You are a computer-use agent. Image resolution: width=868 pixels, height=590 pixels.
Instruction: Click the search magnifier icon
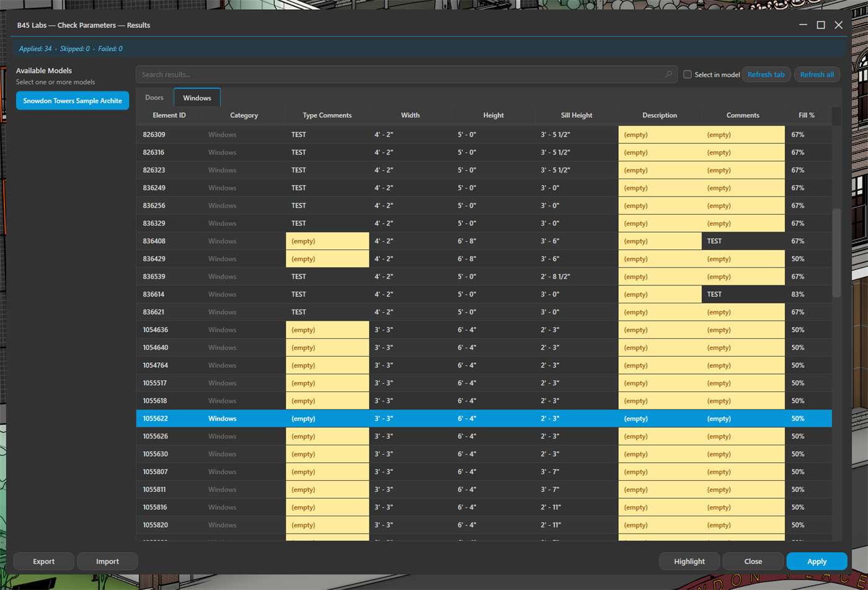coord(668,74)
